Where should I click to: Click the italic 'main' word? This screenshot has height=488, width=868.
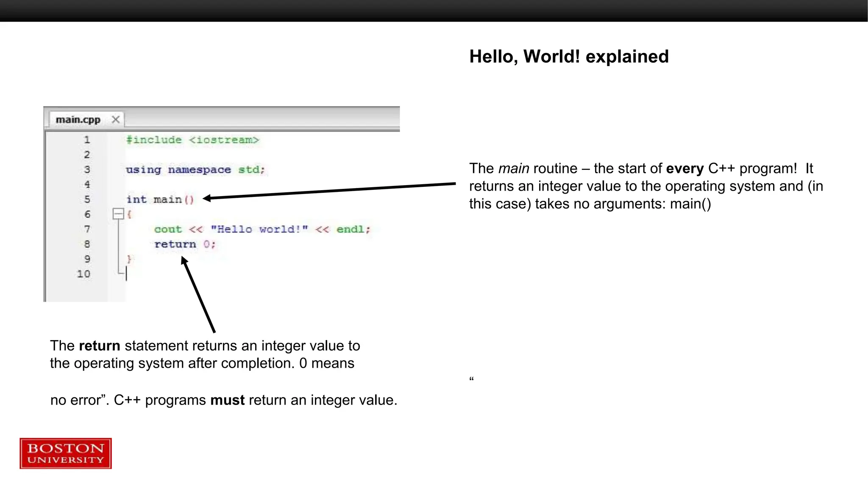pyautogui.click(x=514, y=169)
